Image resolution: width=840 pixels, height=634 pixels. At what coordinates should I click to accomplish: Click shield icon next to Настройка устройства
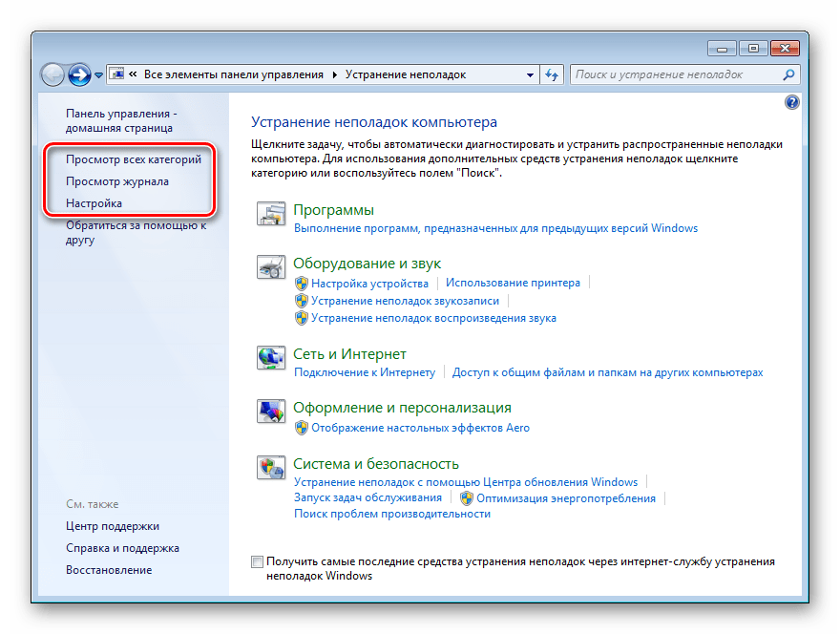[x=301, y=283]
